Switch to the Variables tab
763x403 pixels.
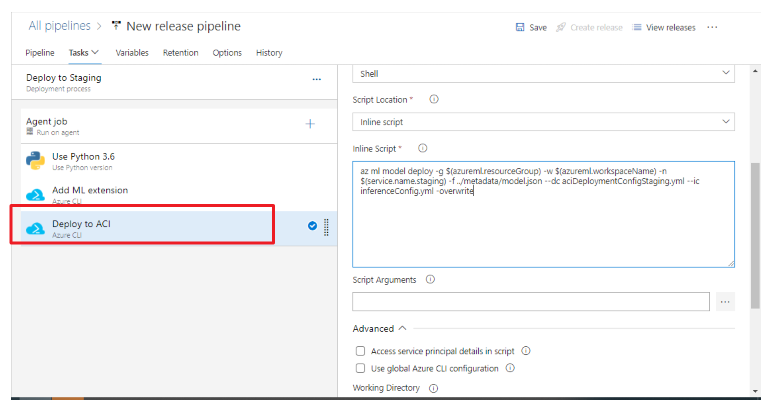pos(132,53)
